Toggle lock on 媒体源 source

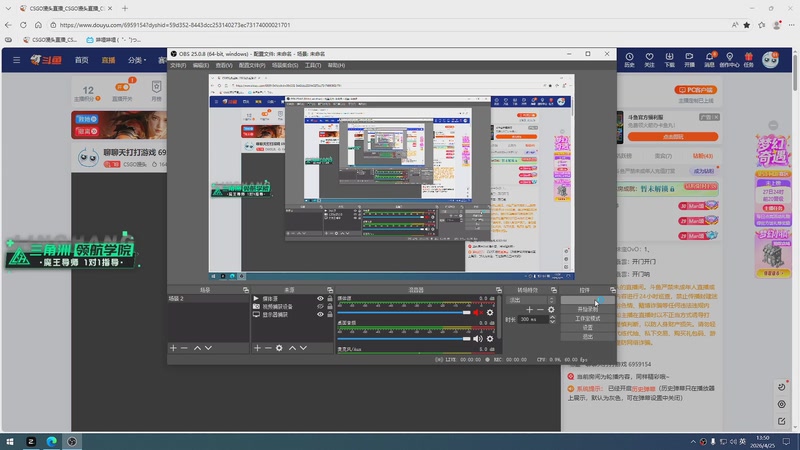(x=330, y=298)
